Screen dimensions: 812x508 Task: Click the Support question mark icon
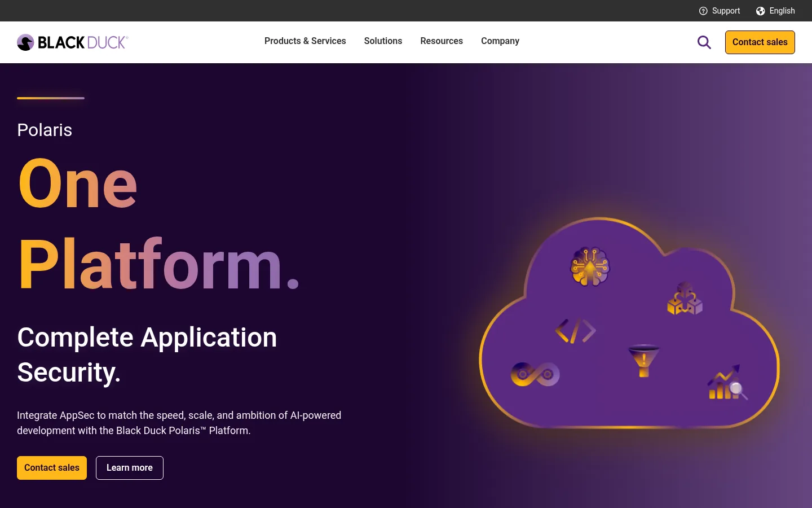(x=703, y=11)
